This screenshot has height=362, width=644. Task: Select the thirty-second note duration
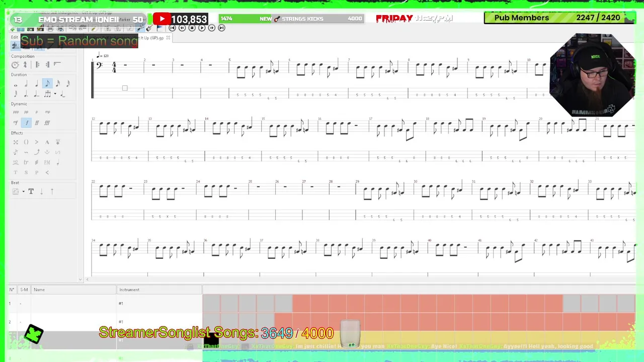click(68, 83)
